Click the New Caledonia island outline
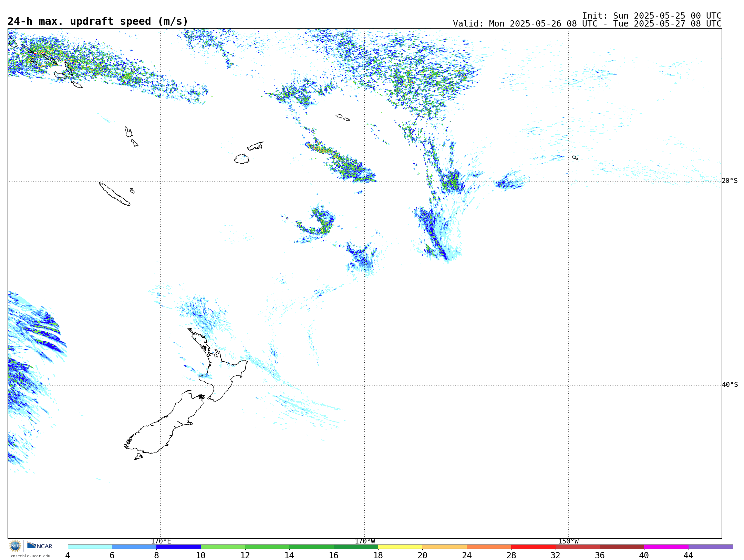Viewport: 744px width, 560px height. [x=114, y=194]
